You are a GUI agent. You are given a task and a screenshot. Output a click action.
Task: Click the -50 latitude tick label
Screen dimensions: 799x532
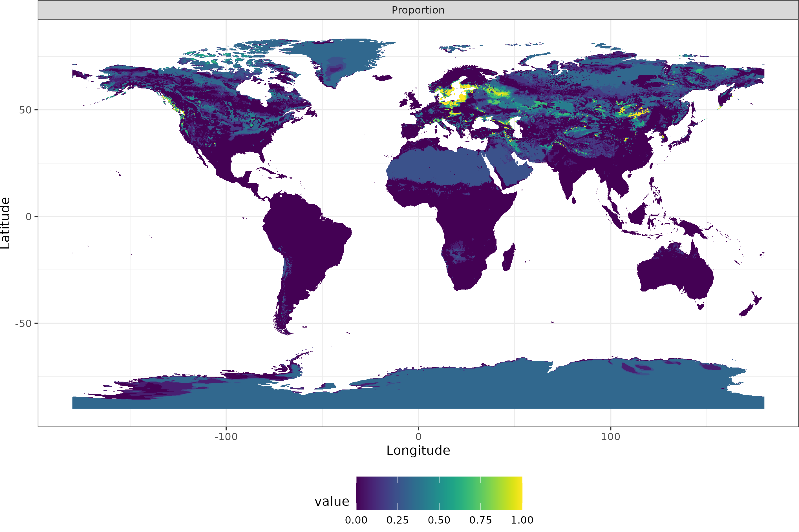(23, 324)
